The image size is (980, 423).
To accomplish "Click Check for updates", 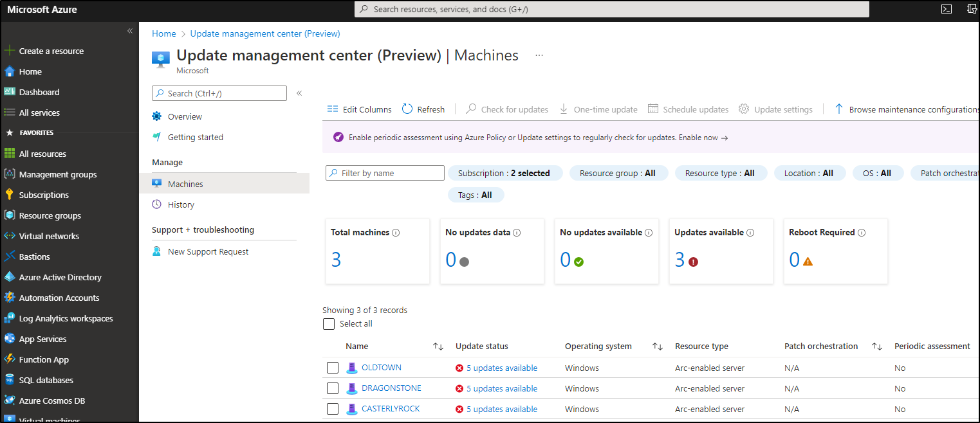I will point(507,109).
